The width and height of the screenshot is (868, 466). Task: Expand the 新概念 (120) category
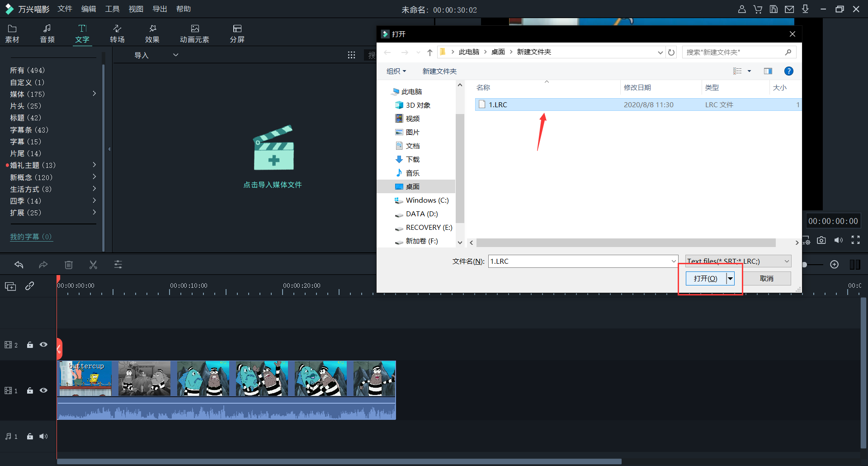click(94, 177)
